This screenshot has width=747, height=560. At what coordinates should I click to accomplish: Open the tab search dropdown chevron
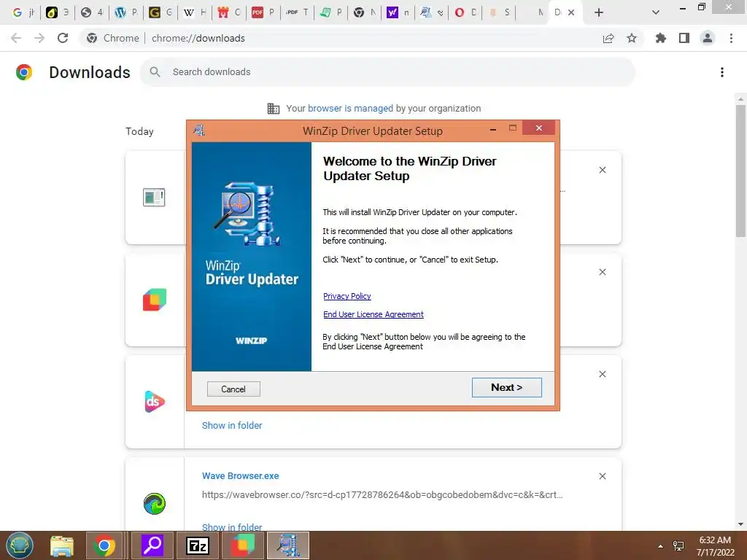656,12
